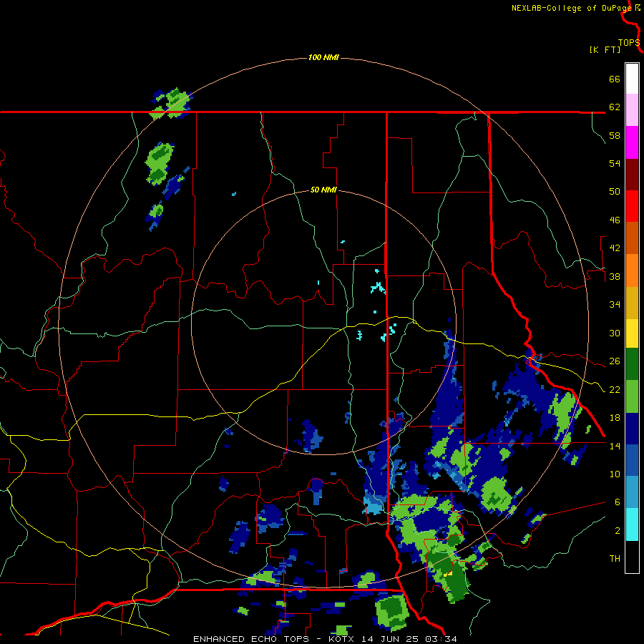Select the light blue legend swatch
Image resolution: width=644 pixels, height=644 pixels.
(x=632, y=492)
